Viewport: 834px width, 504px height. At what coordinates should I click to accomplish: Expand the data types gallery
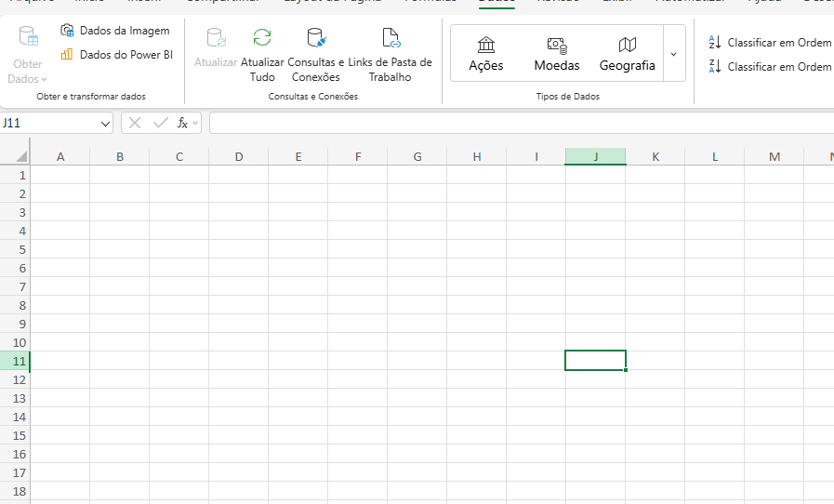click(x=674, y=54)
